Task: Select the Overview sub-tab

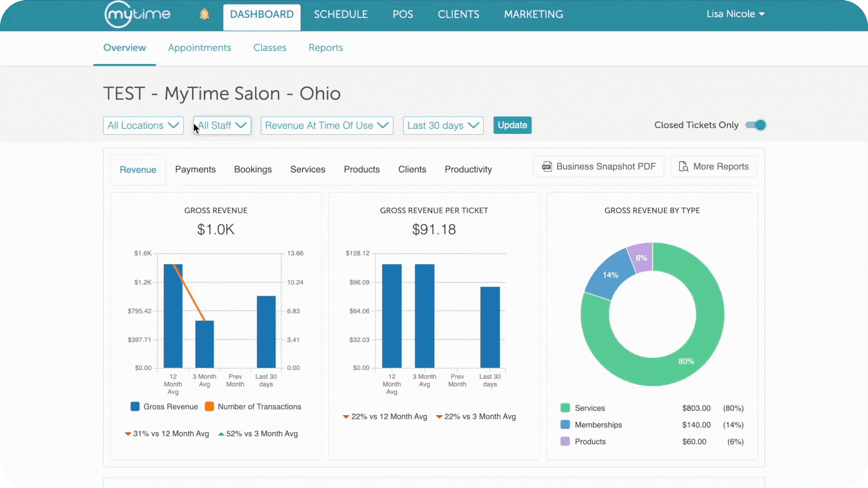Action: pyautogui.click(x=125, y=48)
